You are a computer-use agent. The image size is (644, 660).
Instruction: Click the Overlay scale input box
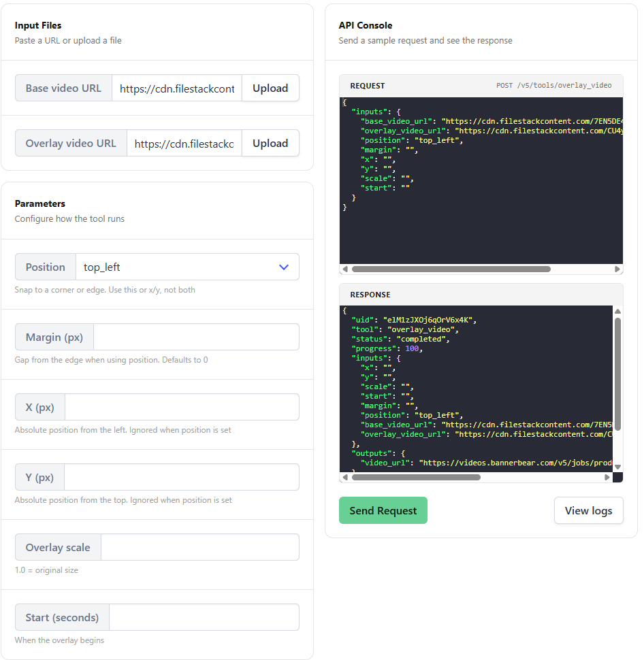[200, 547]
